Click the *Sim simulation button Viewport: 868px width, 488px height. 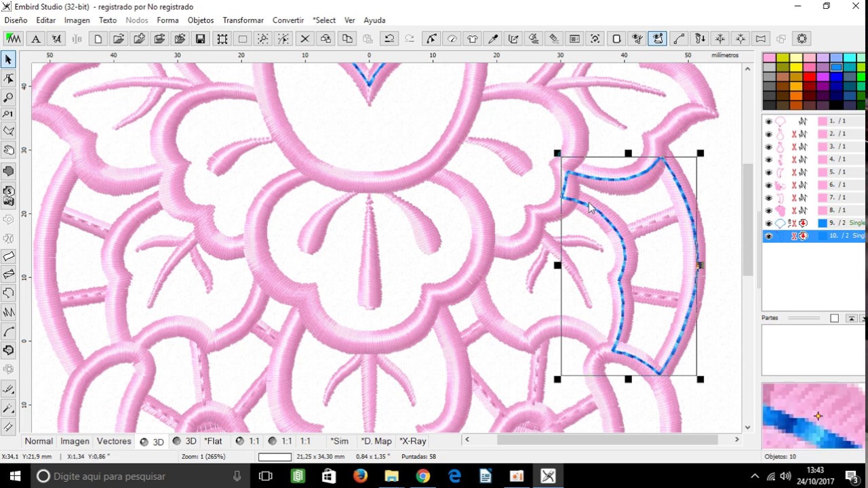pos(339,441)
